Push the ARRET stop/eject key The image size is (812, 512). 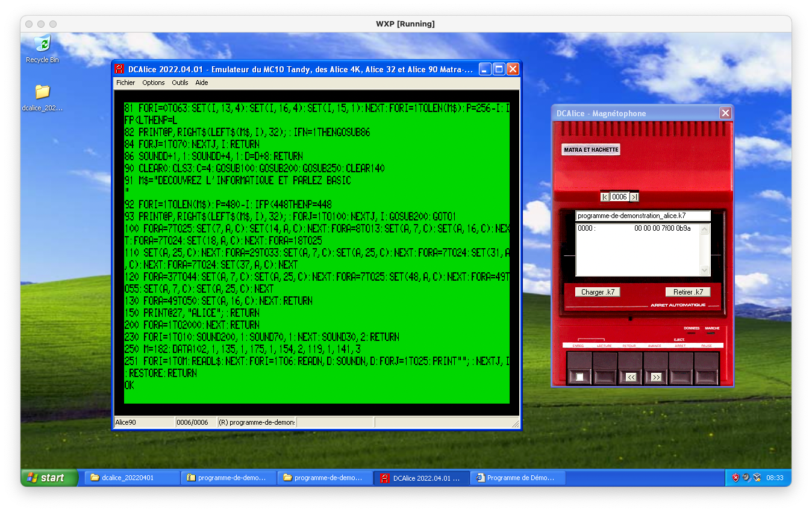coord(681,369)
